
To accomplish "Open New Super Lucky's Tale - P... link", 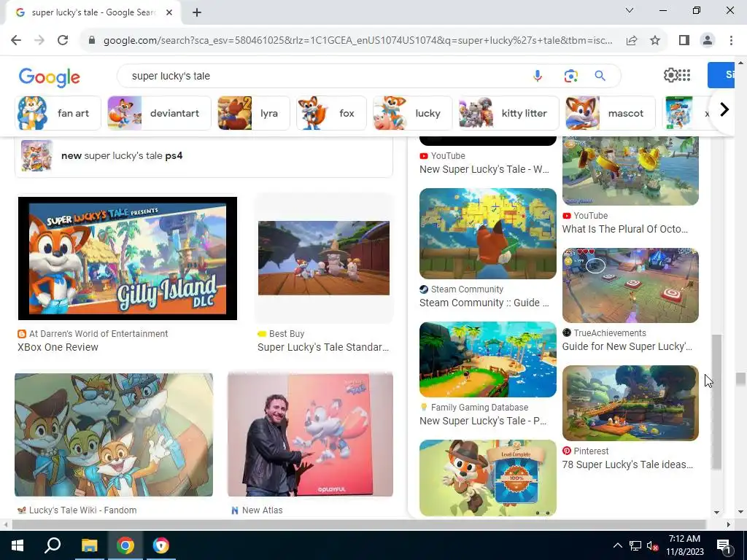I will (x=483, y=421).
